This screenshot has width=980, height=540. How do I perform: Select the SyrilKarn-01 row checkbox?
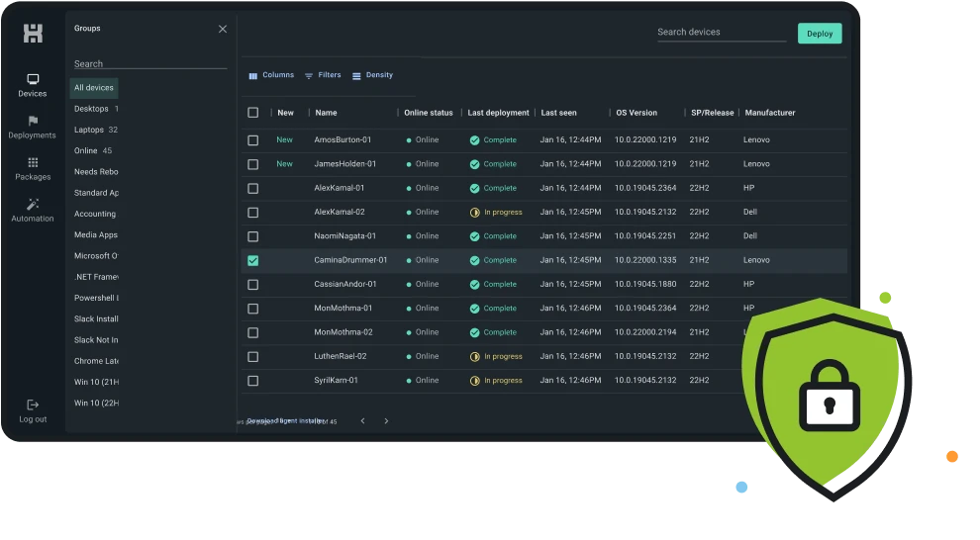click(253, 381)
